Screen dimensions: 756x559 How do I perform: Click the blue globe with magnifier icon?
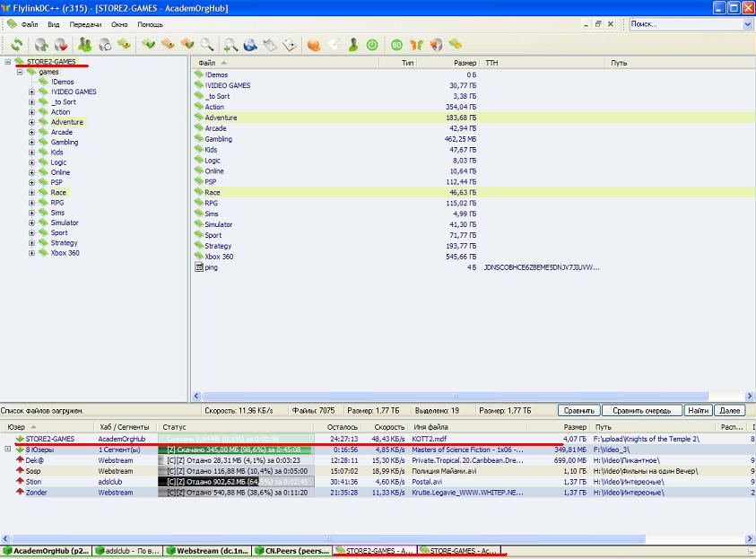(x=250, y=45)
